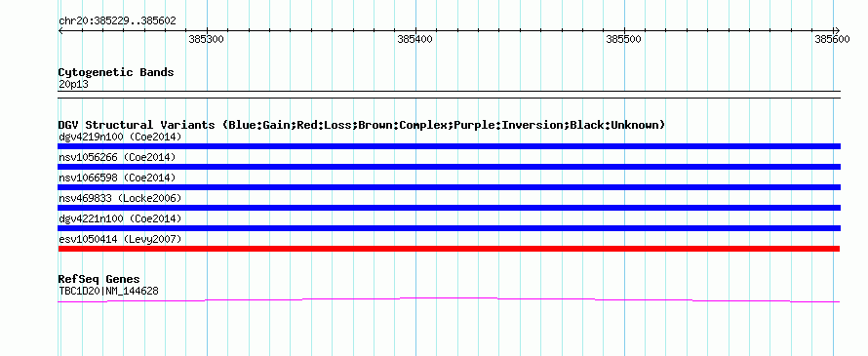Open variant dgv4221n100 (Coe2014) label

[x=120, y=218]
